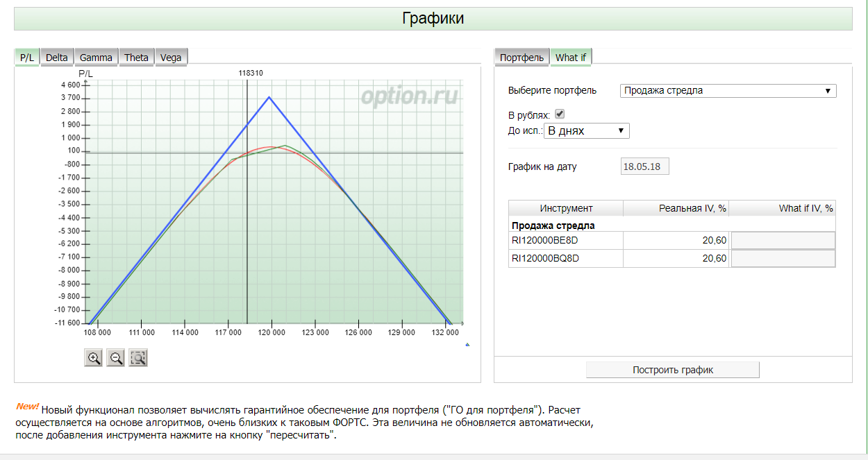The image size is (868, 460).
Task: Select the Theta tab
Action: pyautogui.click(x=136, y=58)
